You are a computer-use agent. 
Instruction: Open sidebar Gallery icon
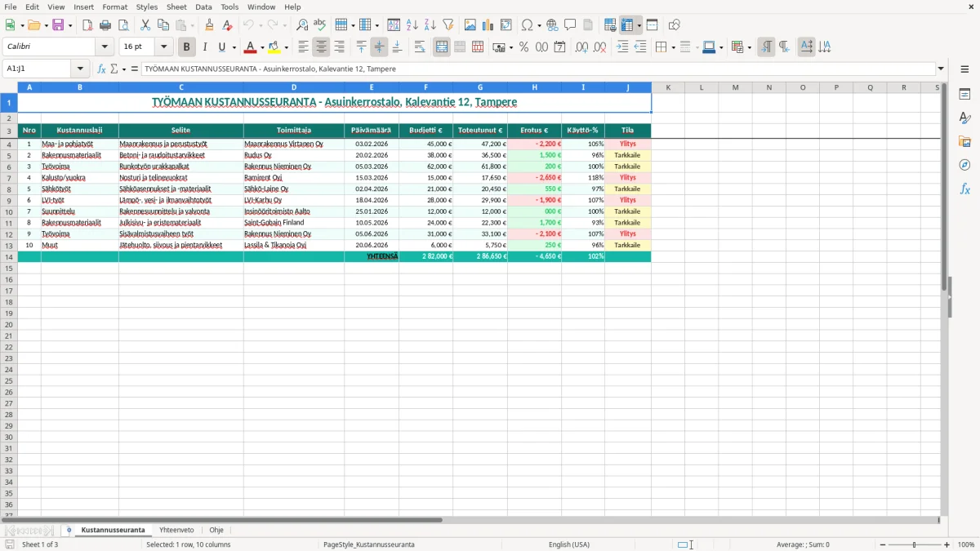(964, 141)
